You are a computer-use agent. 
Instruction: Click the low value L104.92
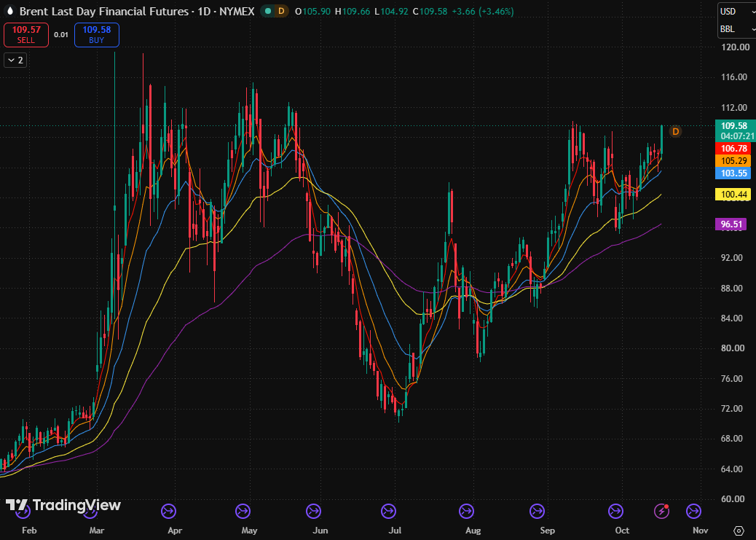pos(391,11)
